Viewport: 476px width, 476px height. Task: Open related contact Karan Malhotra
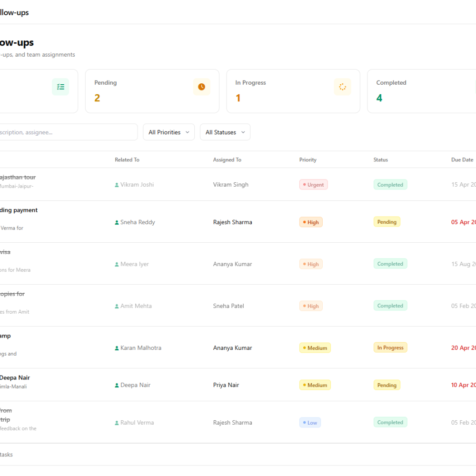[x=141, y=348]
